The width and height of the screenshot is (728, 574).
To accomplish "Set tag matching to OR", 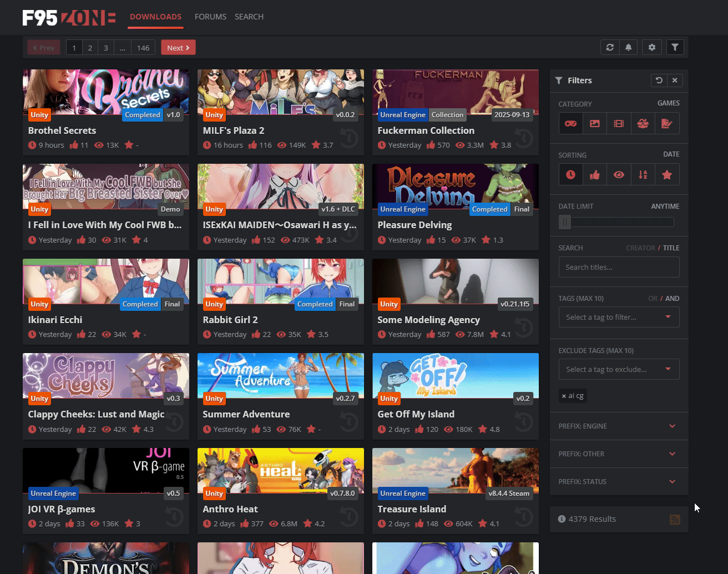I will click(653, 299).
